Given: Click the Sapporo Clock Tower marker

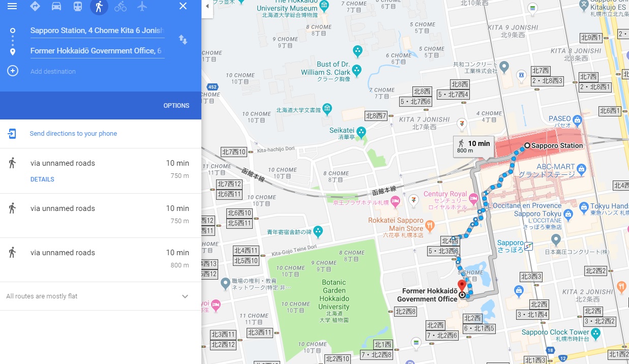Looking at the screenshot, I should 595,333.
